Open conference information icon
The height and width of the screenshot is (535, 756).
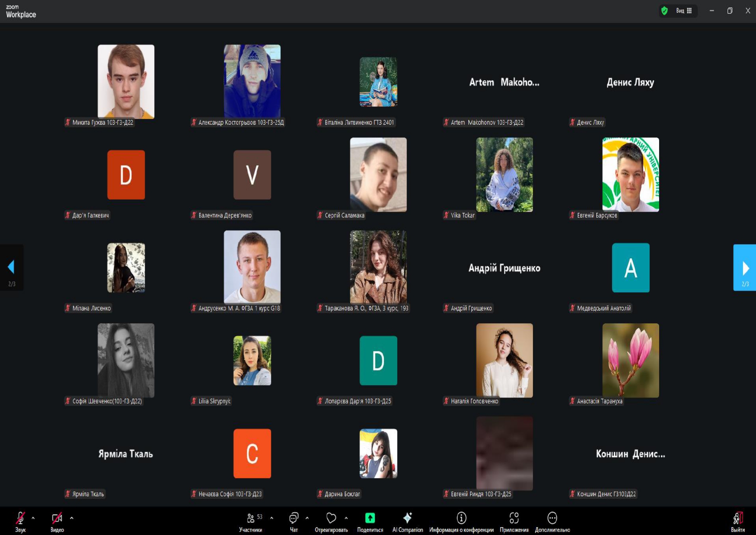(x=461, y=518)
